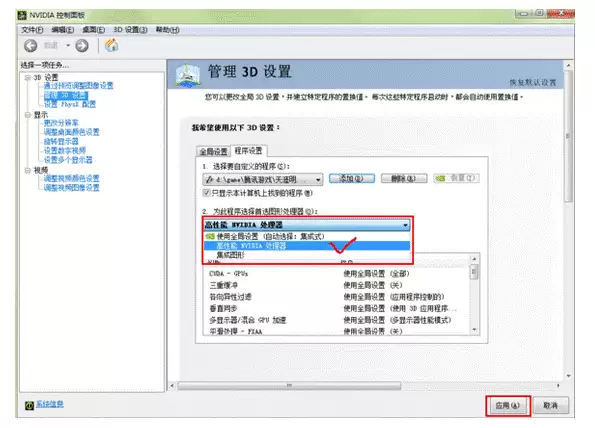This screenshot has height=428, width=595.
Task: Collapse the 3D 设置 tree node
Action: pyautogui.click(x=27, y=77)
